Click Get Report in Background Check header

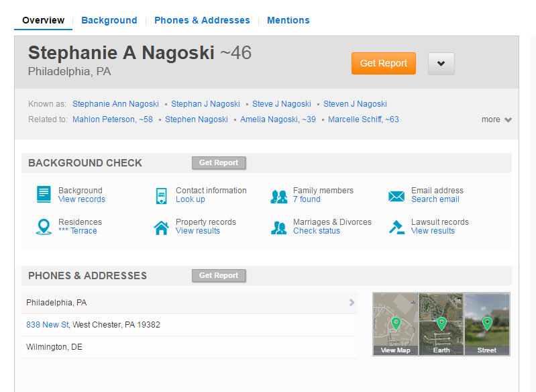pos(219,163)
